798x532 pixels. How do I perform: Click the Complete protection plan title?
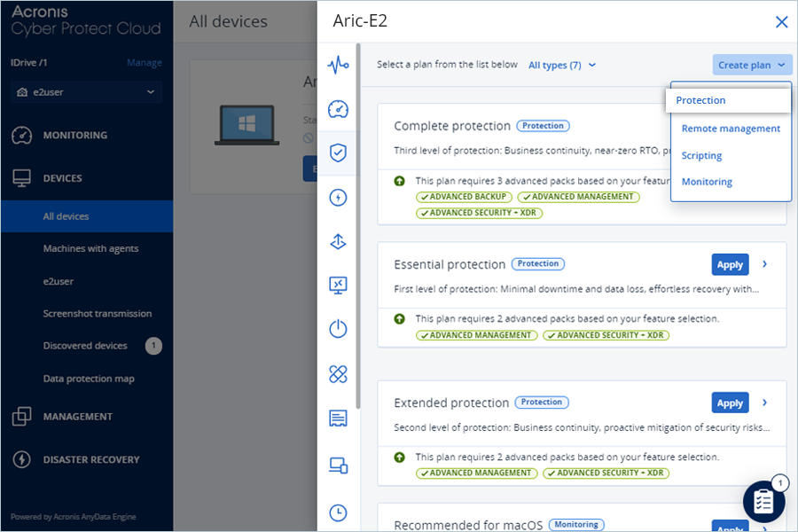click(x=452, y=126)
